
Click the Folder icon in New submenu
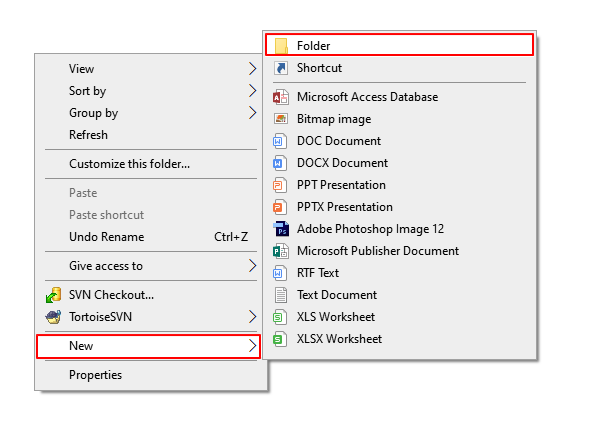click(281, 45)
